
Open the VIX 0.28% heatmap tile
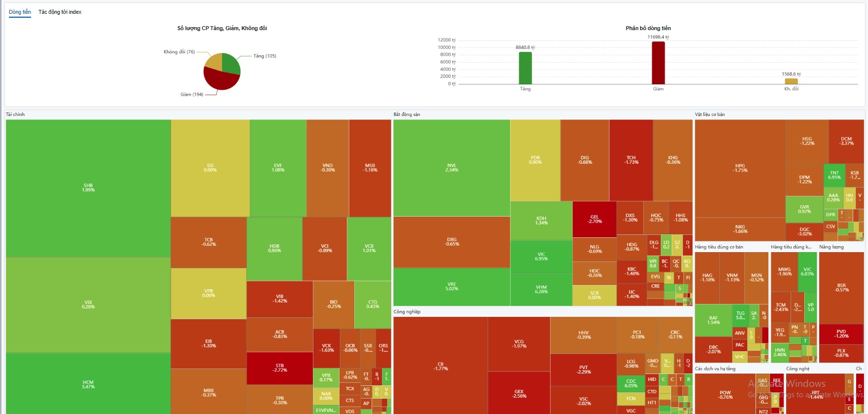click(x=88, y=304)
